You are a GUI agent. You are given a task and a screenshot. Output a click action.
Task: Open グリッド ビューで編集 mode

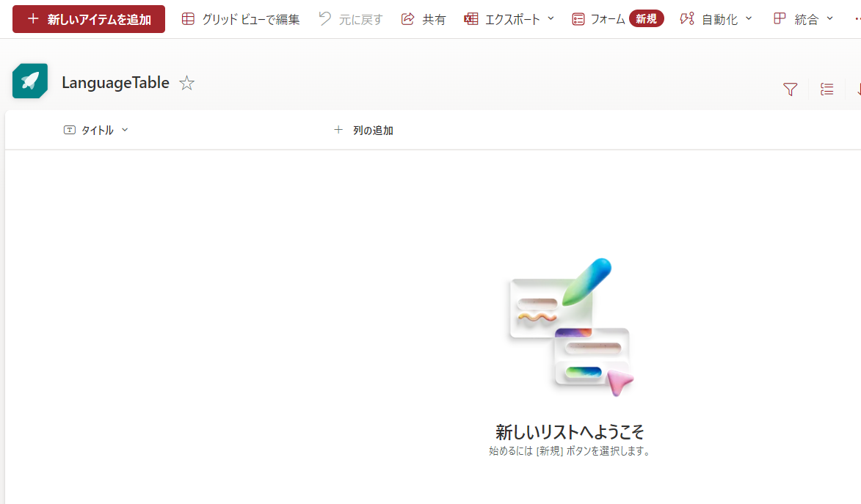pos(241,19)
